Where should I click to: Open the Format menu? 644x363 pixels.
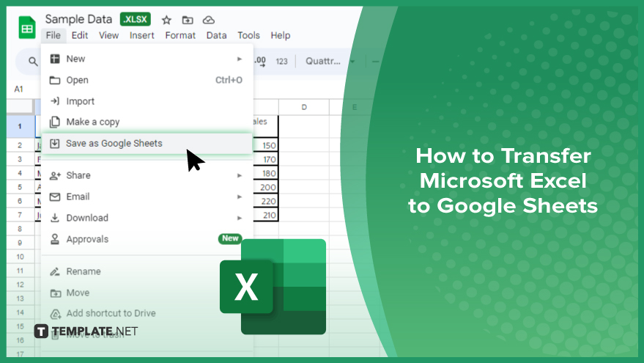point(180,35)
